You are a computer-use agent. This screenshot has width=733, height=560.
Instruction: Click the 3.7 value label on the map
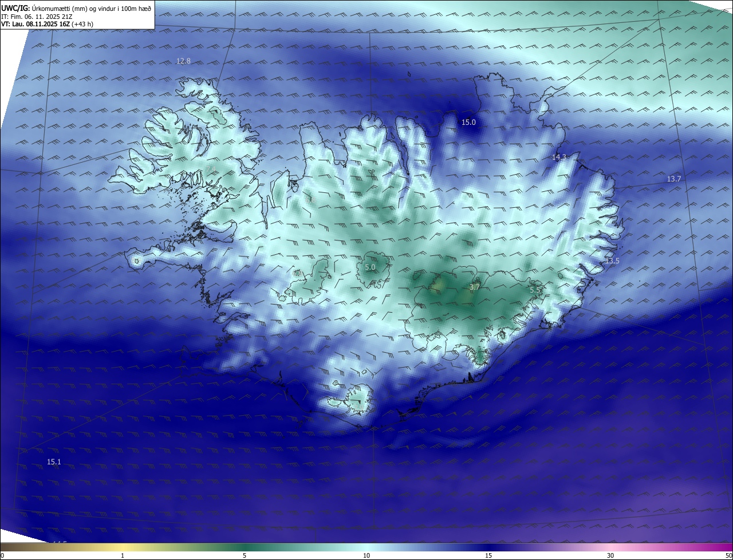coord(474,287)
